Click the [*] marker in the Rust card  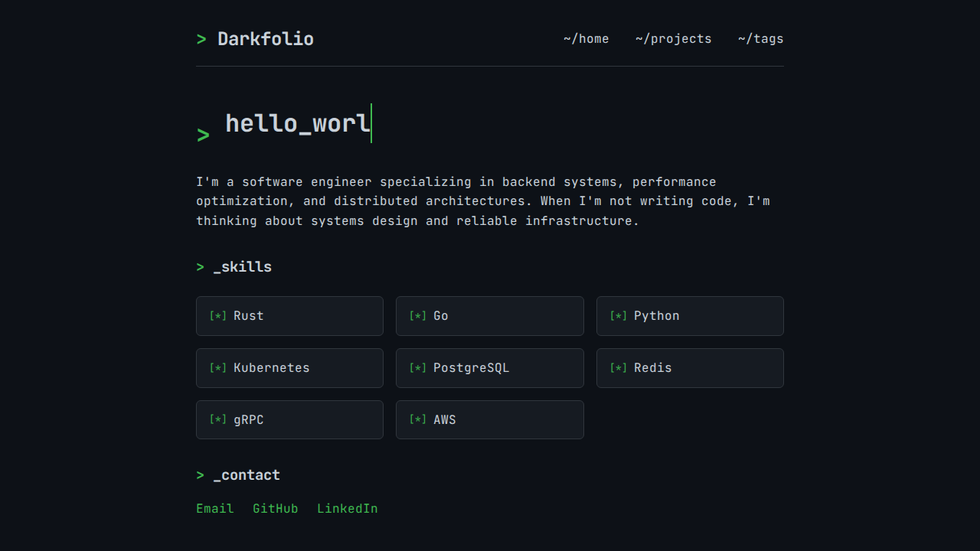point(217,315)
